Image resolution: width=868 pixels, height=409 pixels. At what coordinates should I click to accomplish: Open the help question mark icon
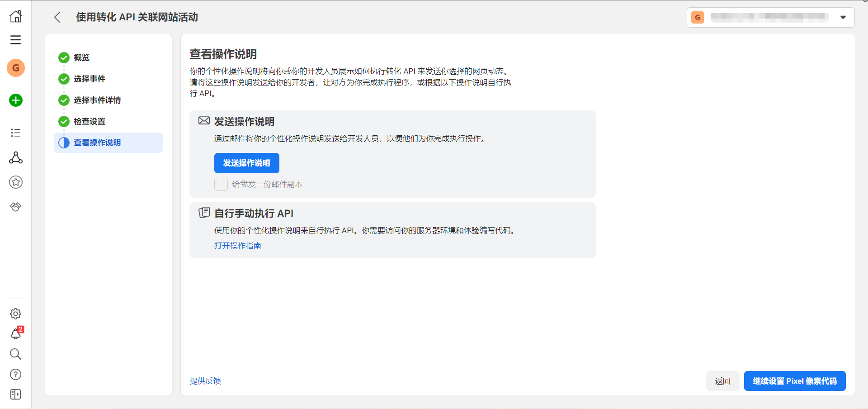pos(16,374)
